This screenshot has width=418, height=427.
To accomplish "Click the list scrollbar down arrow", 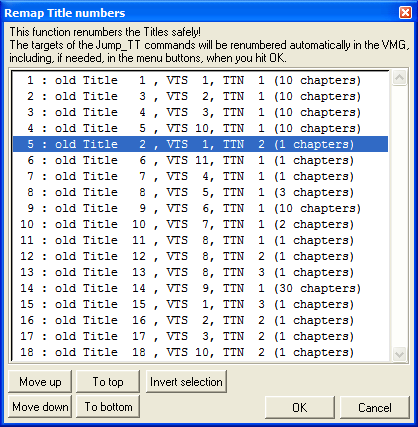I will [399, 354].
